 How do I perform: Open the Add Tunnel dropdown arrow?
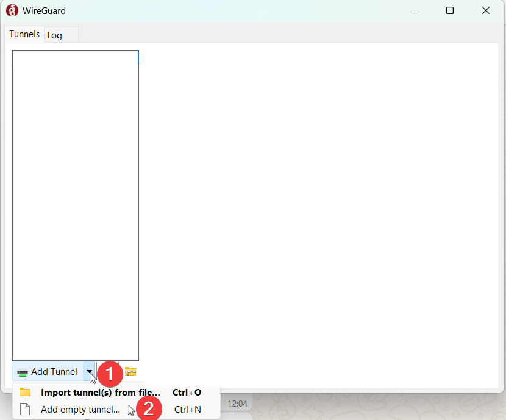(x=89, y=372)
